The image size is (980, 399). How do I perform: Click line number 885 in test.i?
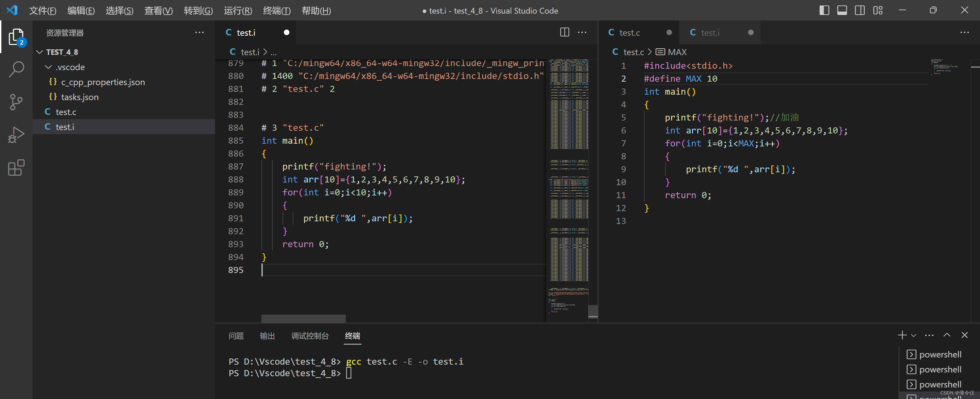[x=236, y=140]
